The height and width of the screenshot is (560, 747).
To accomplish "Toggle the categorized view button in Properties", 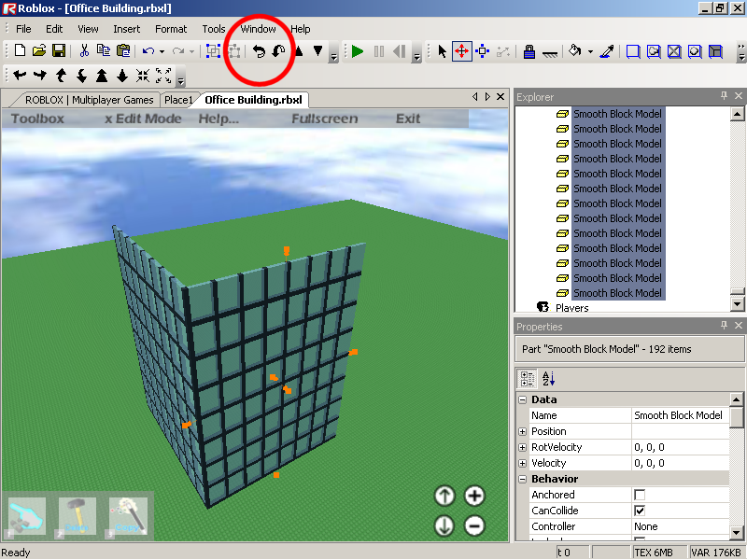I will (528, 378).
